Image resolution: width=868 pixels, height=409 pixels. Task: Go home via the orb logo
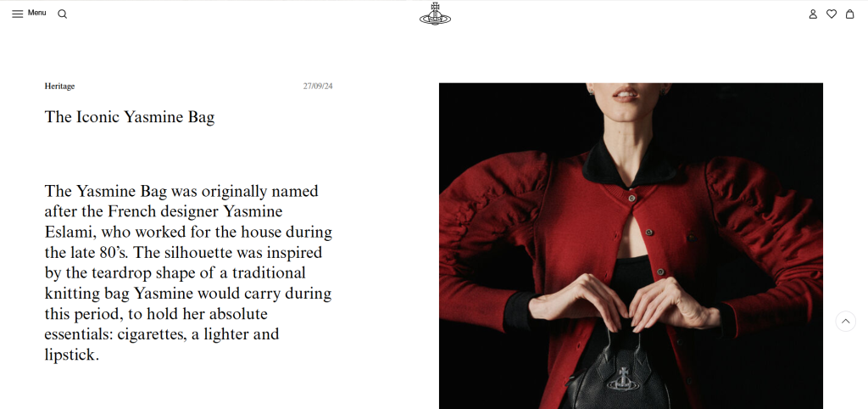pyautogui.click(x=435, y=14)
